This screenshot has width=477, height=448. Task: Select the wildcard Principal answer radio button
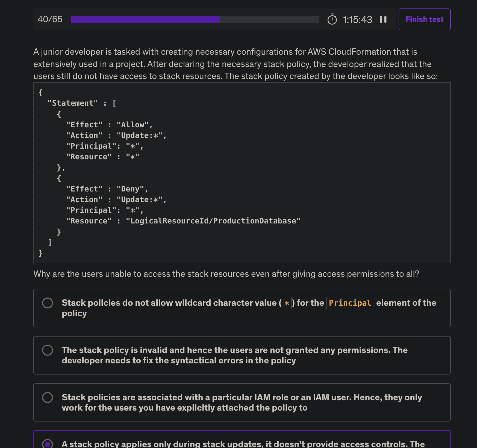tap(48, 303)
